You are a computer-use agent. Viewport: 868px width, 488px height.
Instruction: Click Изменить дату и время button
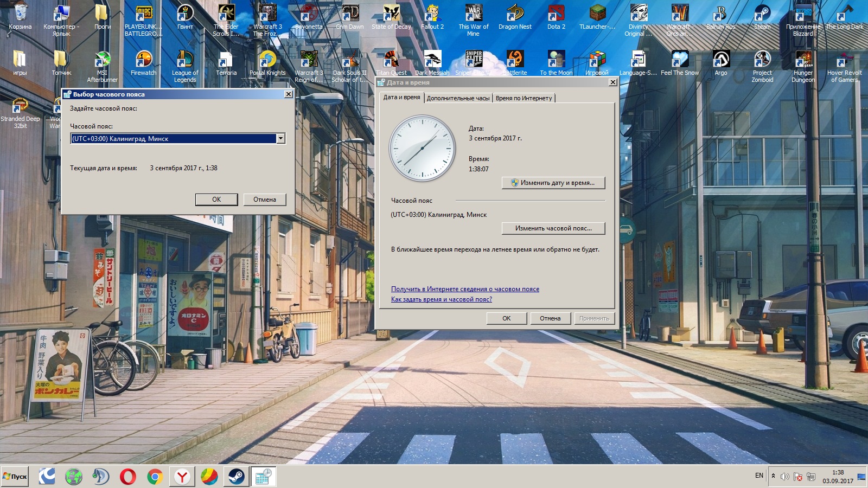click(x=553, y=183)
